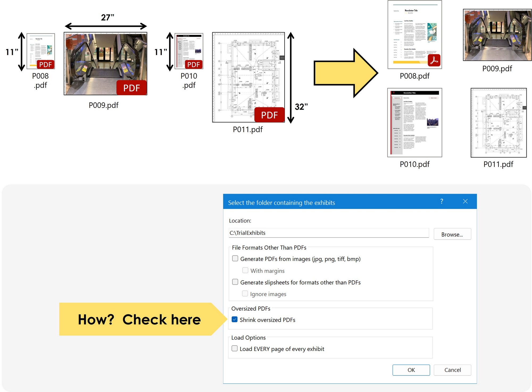Close the exhibits folder dialog
This screenshot has width=532, height=392.
pos(465,201)
